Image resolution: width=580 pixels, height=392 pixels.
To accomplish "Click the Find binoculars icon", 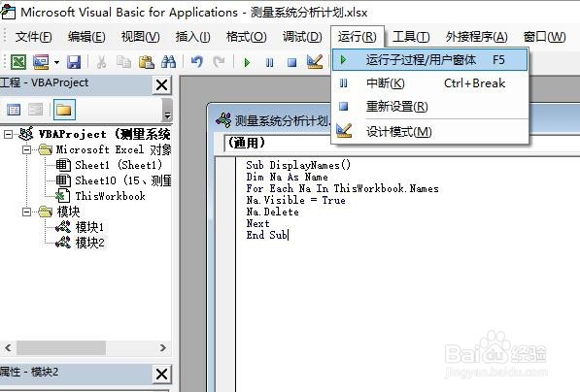I will [169, 62].
